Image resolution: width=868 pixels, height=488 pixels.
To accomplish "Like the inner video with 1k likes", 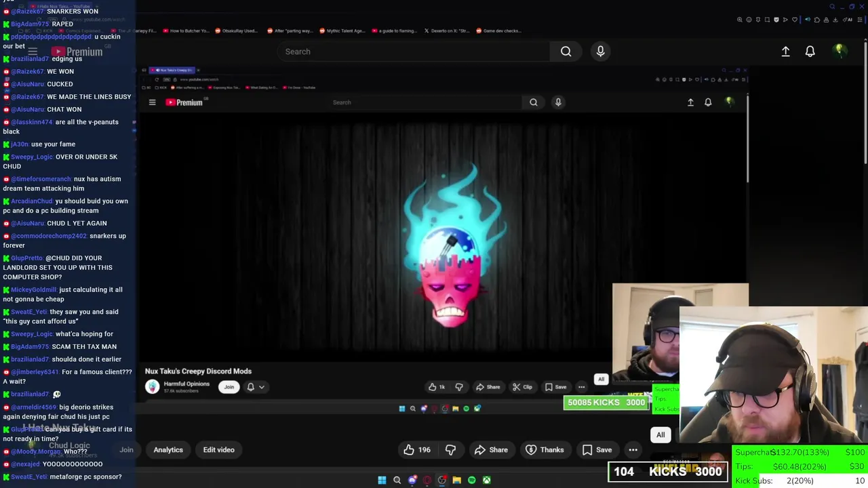I will coord(436,387).
